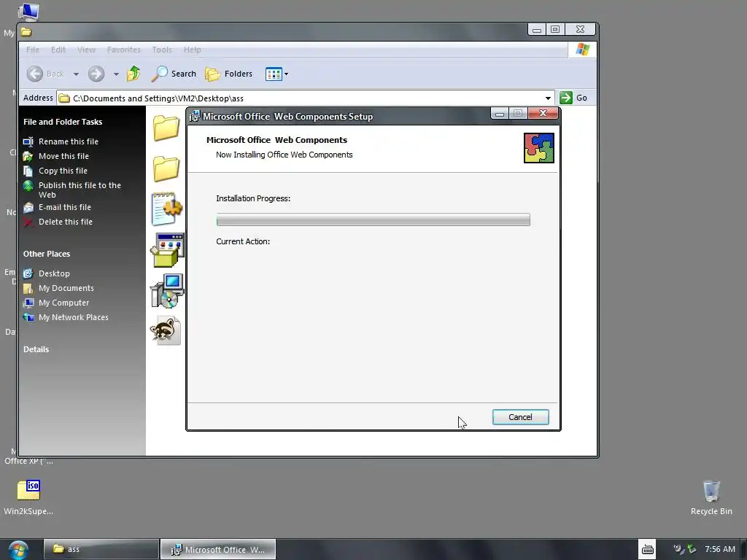Click the green Go button
The height and width of the screenshot is (560, 747).
tap(573, 98)
